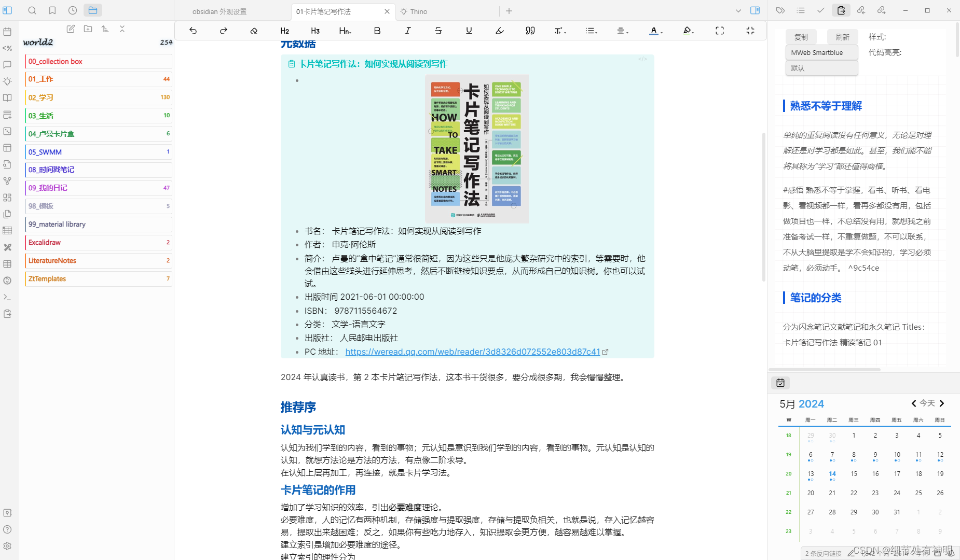Add a new tab
The image size is (960, 560).
509,11
